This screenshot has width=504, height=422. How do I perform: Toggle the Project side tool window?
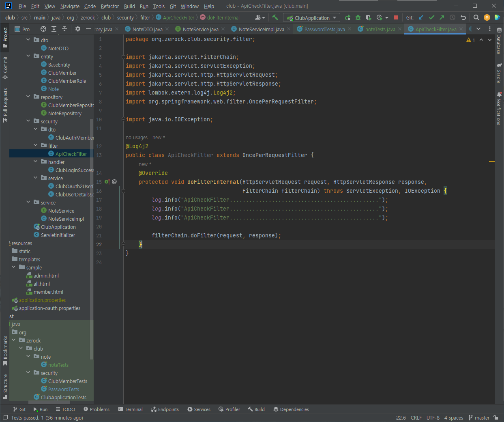(5, 38)
